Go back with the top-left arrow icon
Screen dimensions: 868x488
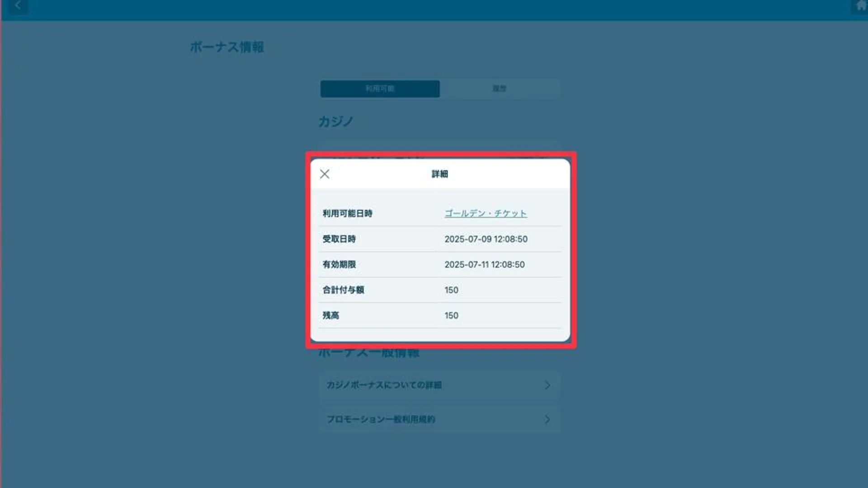pyautogui.click(x=18, y=6)
